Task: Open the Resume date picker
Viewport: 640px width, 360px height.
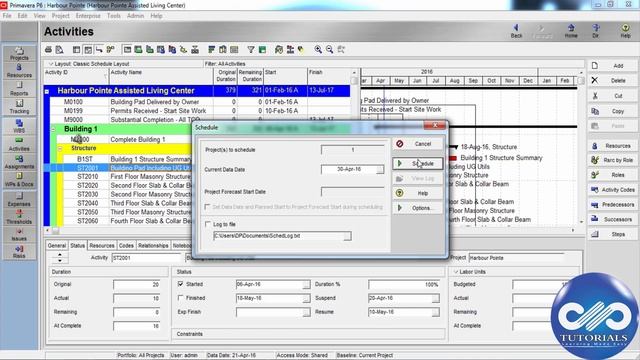Action: pos(436,313)
